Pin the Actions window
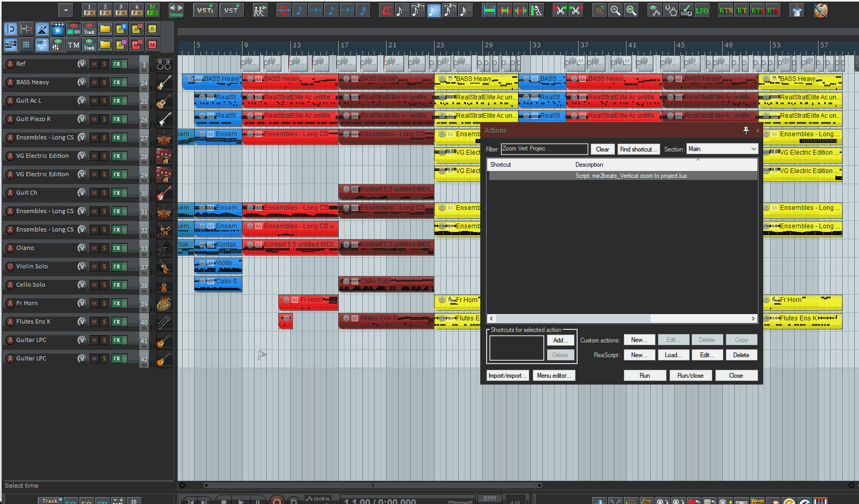 [x=746, y=130]
